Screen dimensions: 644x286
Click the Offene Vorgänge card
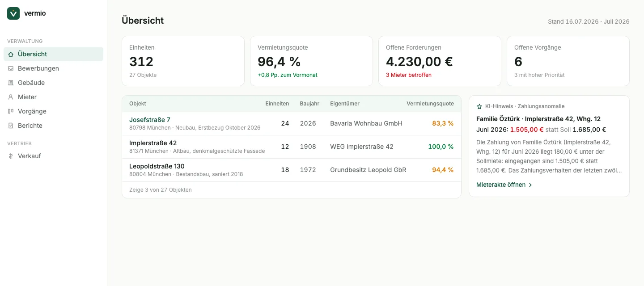(568, 61)
